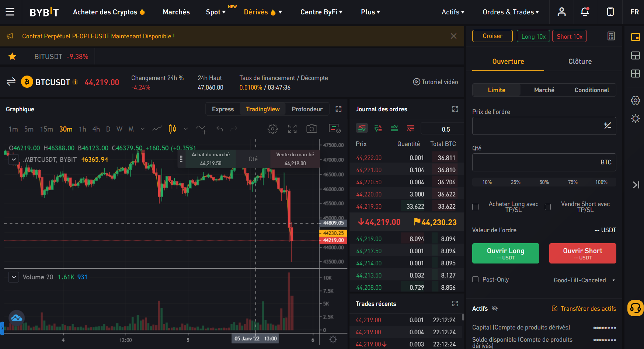Image resolution: width=644 pixels, height=349 pixels.
Task: Open the Marchés menu item
Action: pyautogui.click(x=176, y=12)
